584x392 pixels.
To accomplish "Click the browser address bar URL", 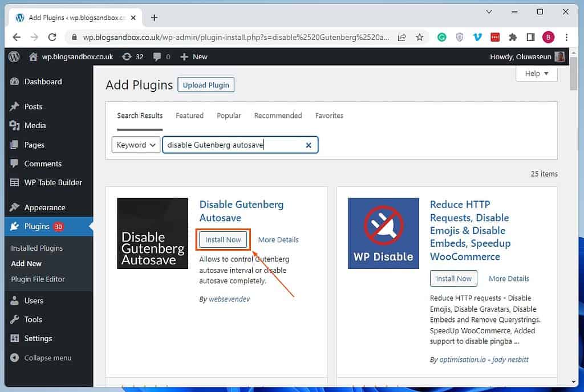I will click(x=236, y=37).
